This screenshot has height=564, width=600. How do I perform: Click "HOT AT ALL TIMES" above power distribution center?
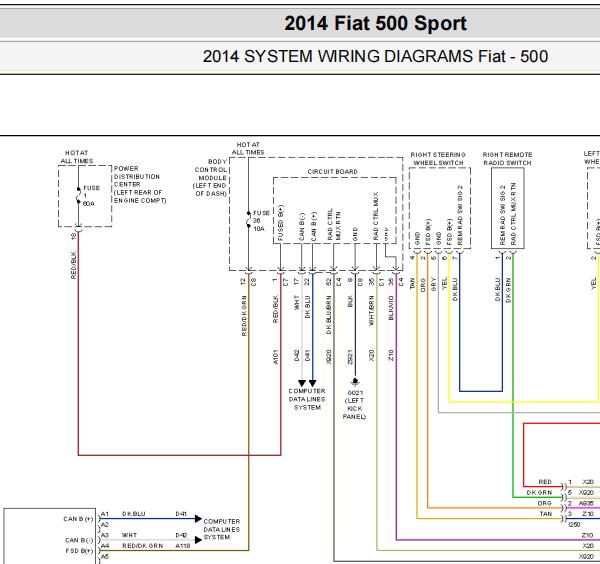click(77, 157)
